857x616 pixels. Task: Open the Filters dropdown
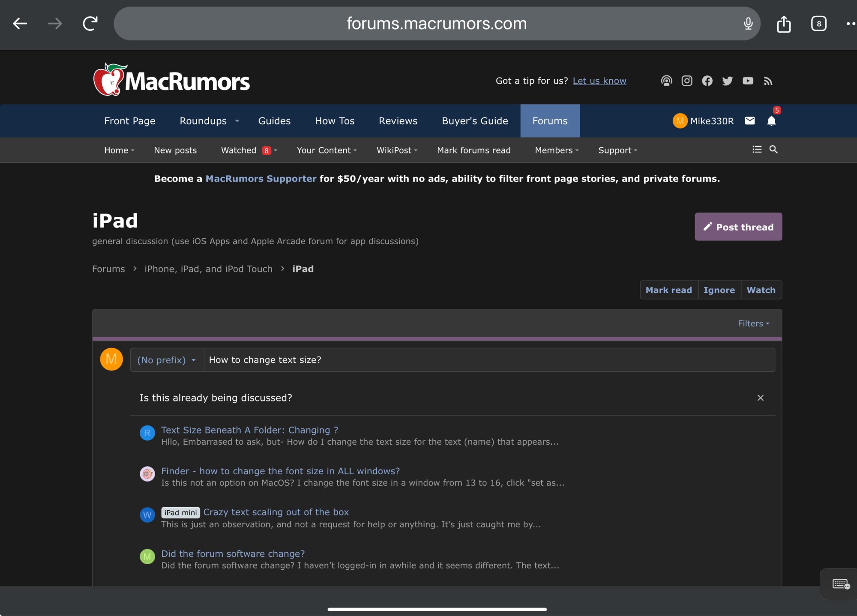tap(753, 323)
